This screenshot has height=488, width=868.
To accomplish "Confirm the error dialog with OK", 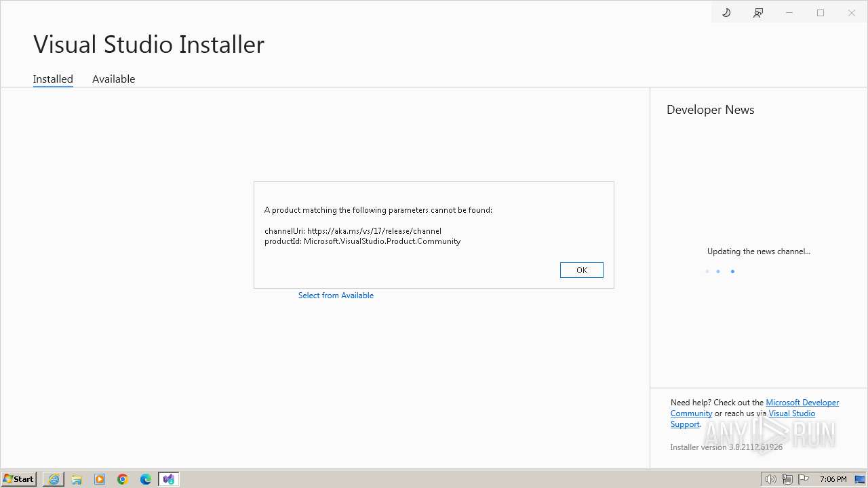I will 582,270.
